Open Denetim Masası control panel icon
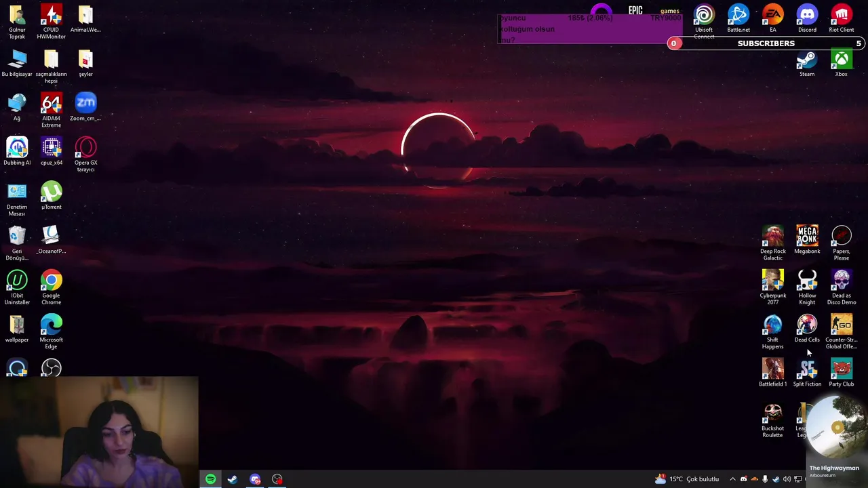868x488 pixels. (x=17, y=199)
